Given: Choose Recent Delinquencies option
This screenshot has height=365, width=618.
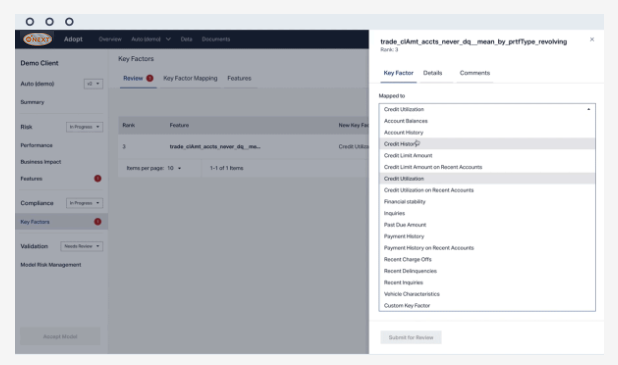Looking at the screenshot, I should pos(487,271).
